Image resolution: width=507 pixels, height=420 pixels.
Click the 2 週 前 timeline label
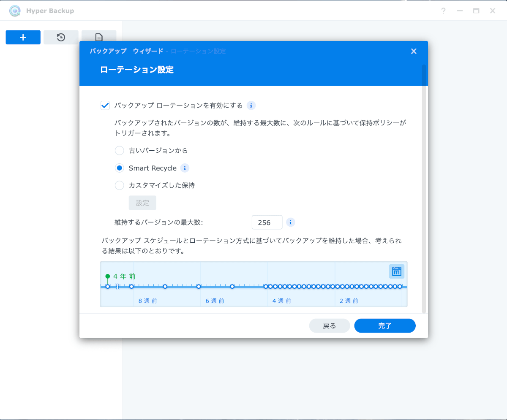click(x=349, y=301)
